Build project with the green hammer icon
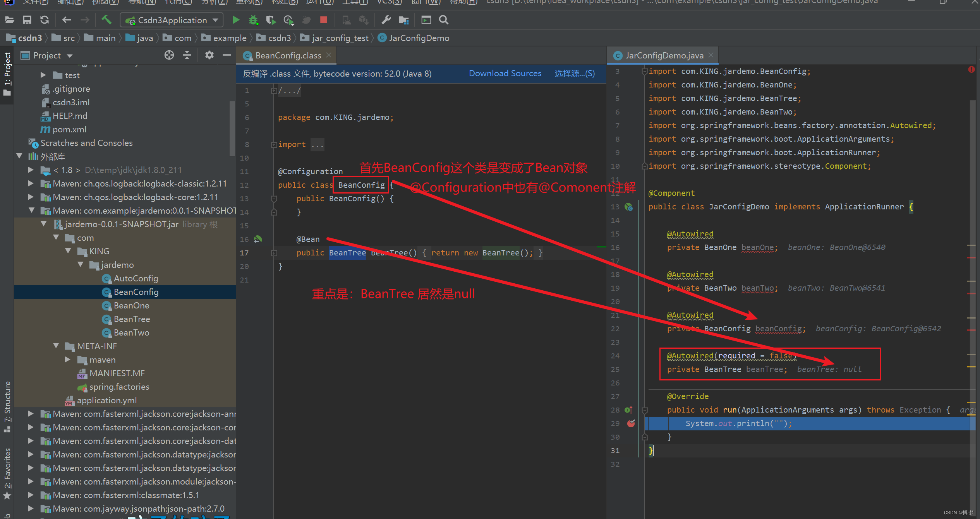The height and width of the screenshot is (519, 980). pyautogui.click(x=106, y=20)
